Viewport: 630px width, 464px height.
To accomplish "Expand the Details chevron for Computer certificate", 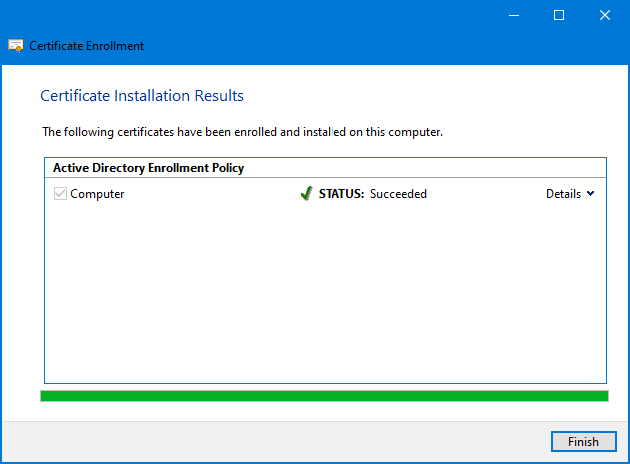I will tap(590, 194).
